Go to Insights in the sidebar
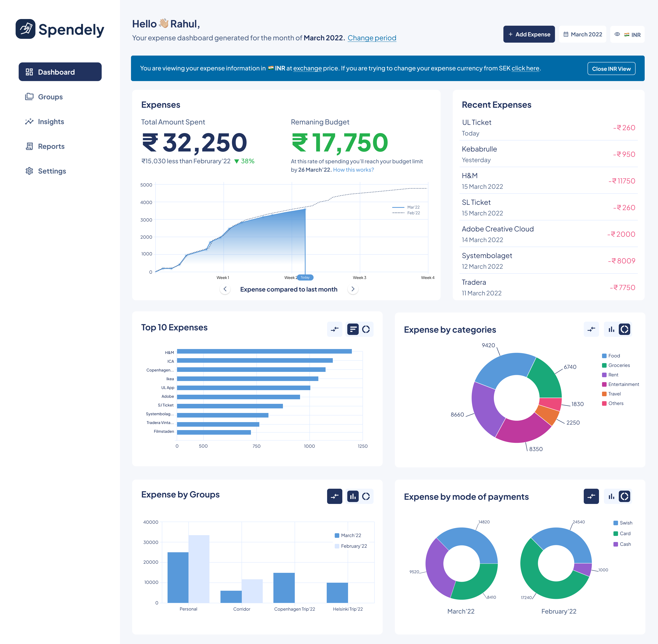 (x=44, y=121)
